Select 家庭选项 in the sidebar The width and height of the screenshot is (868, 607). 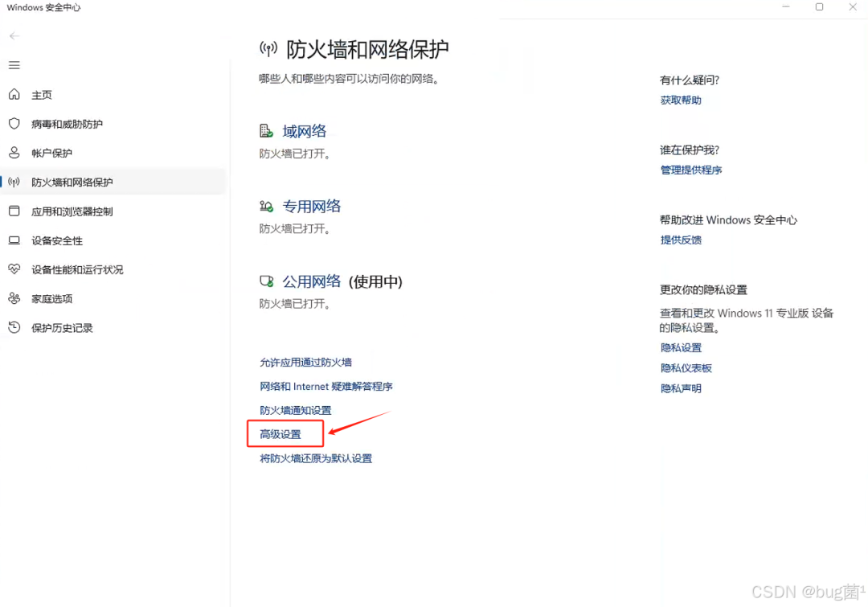[113, 298]
